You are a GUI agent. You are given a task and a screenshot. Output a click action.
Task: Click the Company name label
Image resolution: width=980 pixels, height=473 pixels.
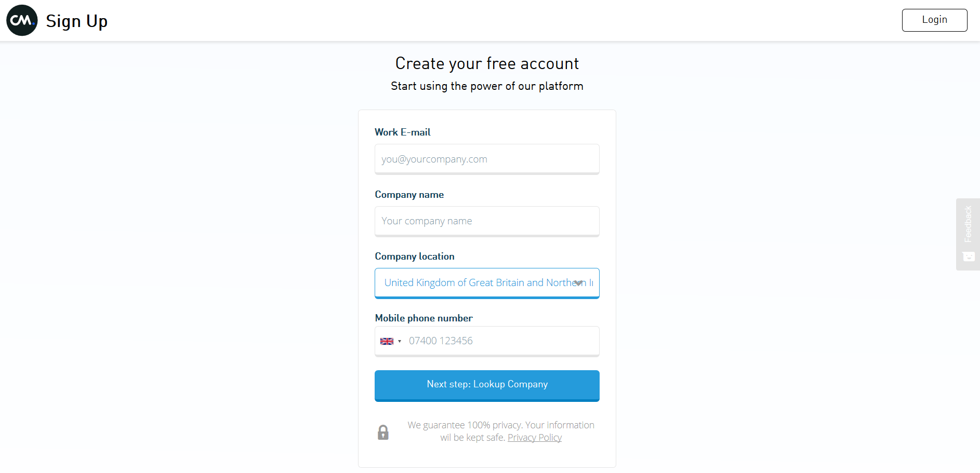pyautogui.click(x=409, y=195)
